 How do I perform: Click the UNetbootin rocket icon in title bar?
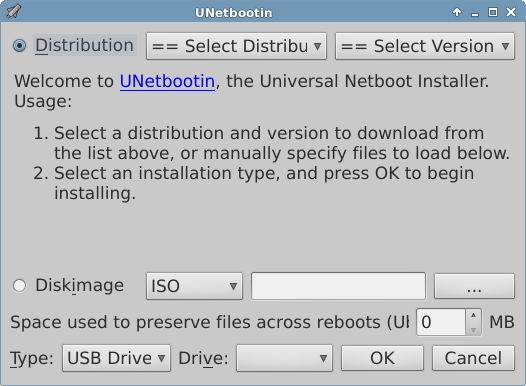13,11
